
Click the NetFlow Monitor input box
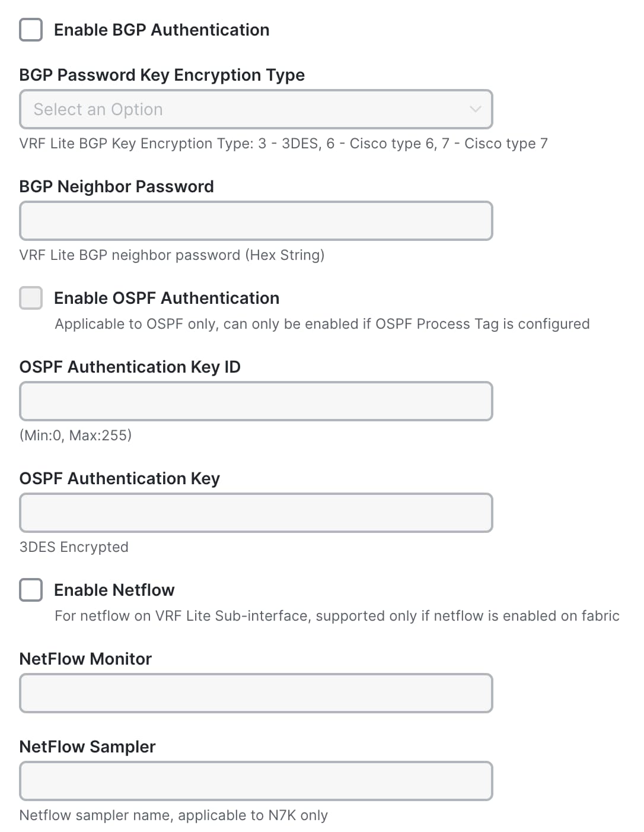pyautogui.click(x=256, y=693)
